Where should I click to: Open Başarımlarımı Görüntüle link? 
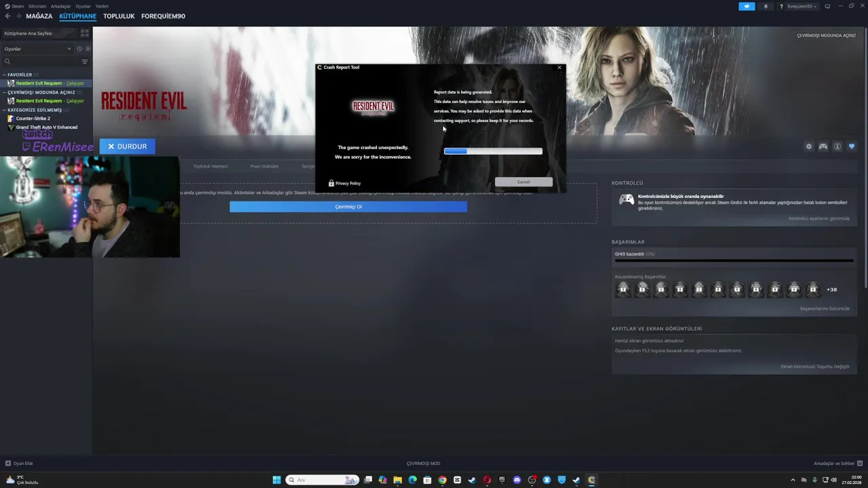[825, 308]
